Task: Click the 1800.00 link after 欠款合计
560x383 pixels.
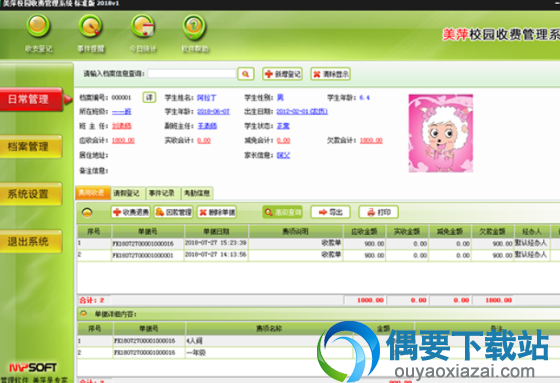Action: (x=371, y=141)
